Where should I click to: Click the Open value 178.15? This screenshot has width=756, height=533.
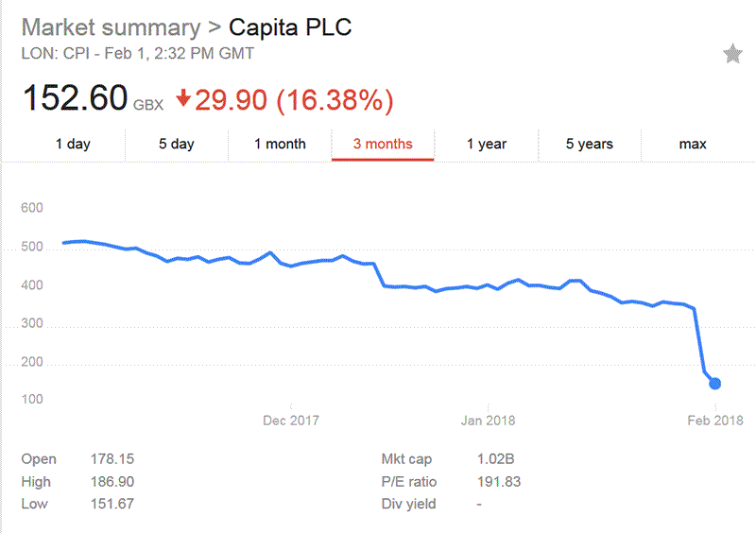(x=113, y=459)
